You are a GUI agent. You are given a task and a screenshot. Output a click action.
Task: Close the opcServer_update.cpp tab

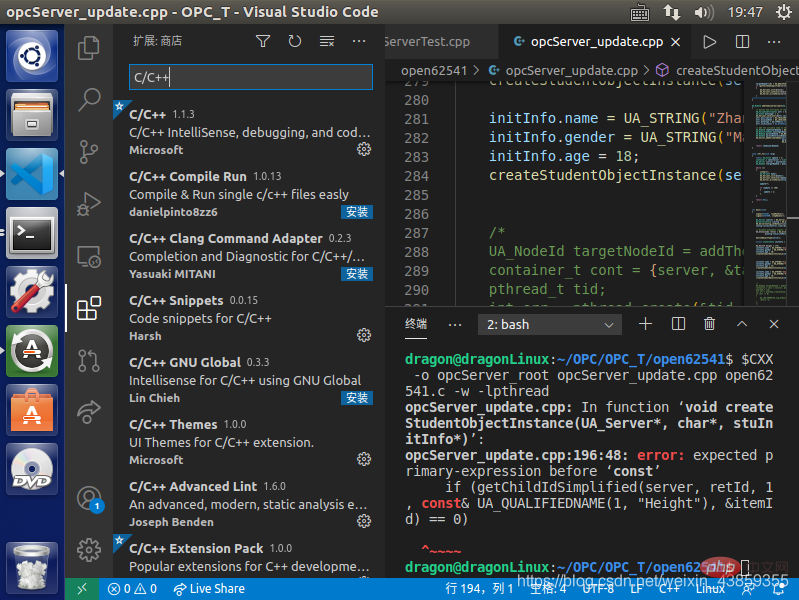676,42
